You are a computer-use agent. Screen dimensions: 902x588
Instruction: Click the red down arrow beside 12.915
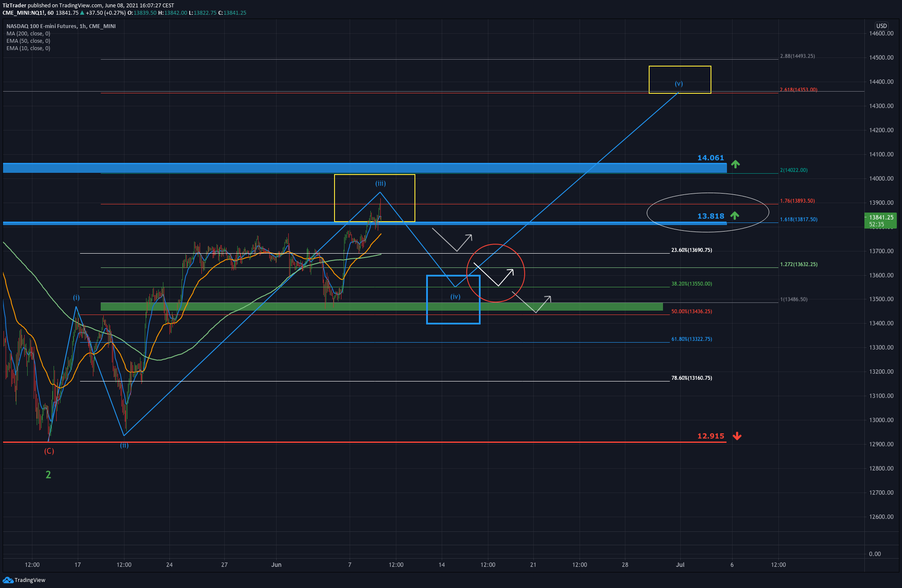[x=737, y=436]
